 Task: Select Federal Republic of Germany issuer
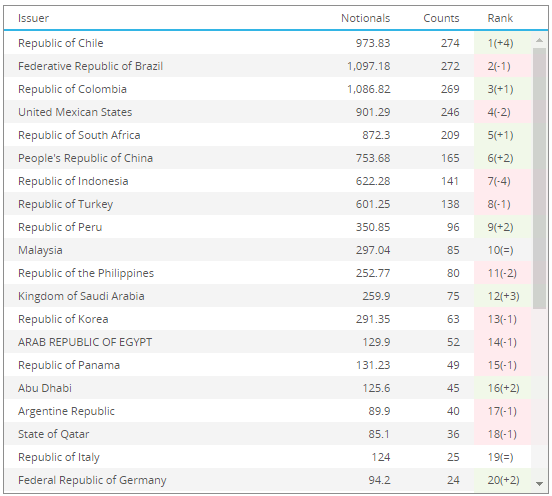click(92, 480)
